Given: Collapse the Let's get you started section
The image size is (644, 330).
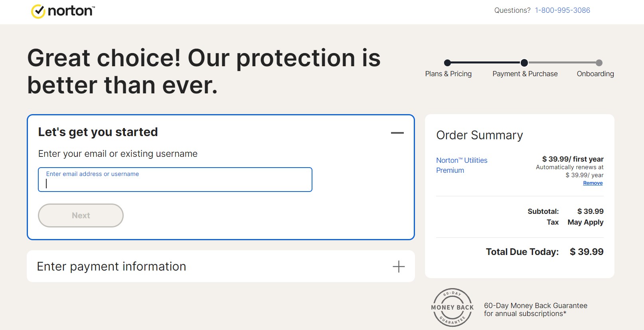Looking at the screenshot, I should tap(397, 133).
